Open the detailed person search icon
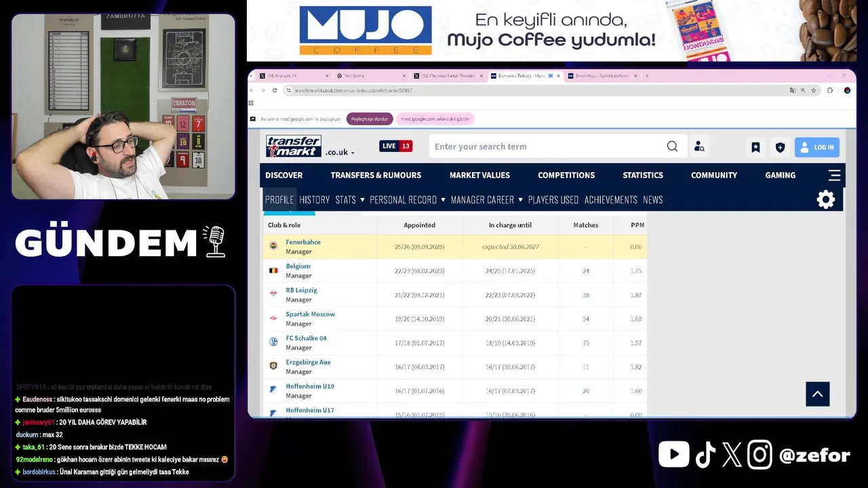This screenshot has height=488, width=868. (699, 146)
